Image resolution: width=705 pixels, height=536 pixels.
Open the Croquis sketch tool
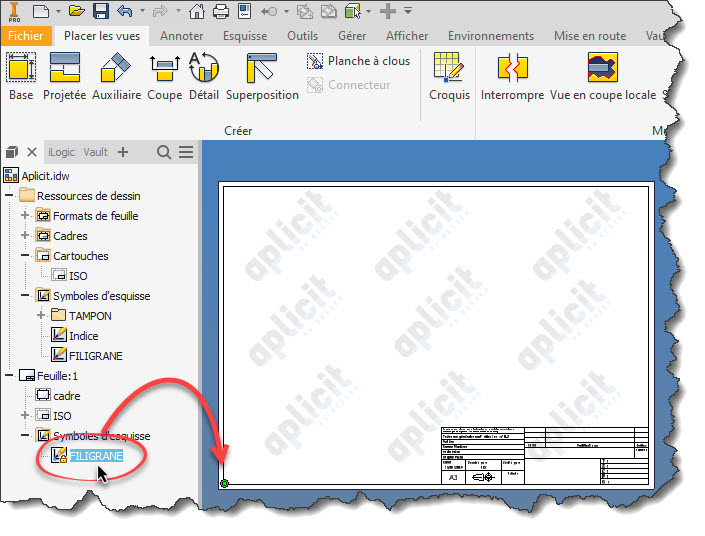coord(449,77)
